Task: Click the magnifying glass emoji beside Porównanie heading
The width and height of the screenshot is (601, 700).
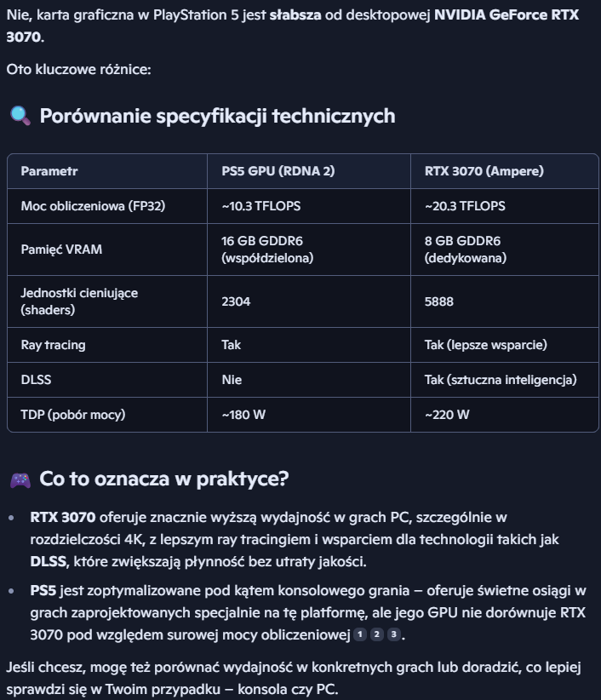Action: [x=20, y=116]
